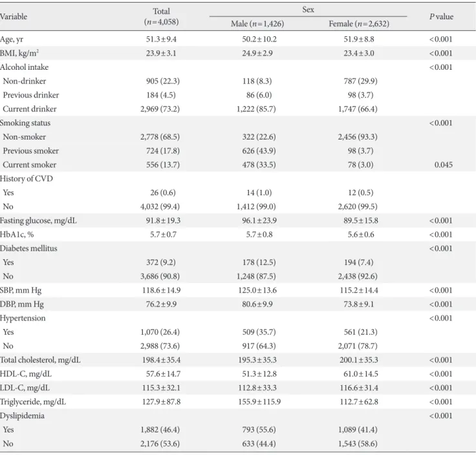Click 'History of CVD' row label

pos(27,178)
